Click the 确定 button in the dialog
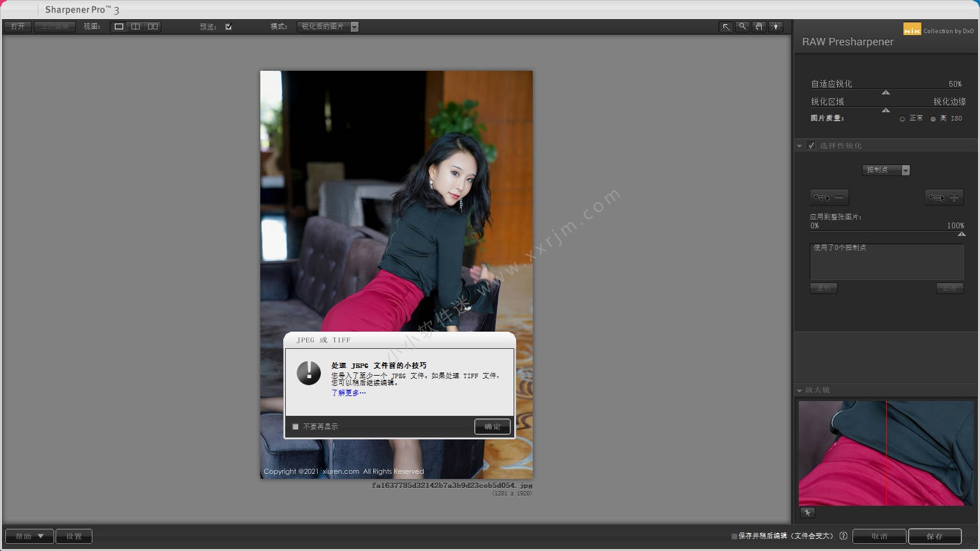The image size is (980, 551). click(493, 427)
